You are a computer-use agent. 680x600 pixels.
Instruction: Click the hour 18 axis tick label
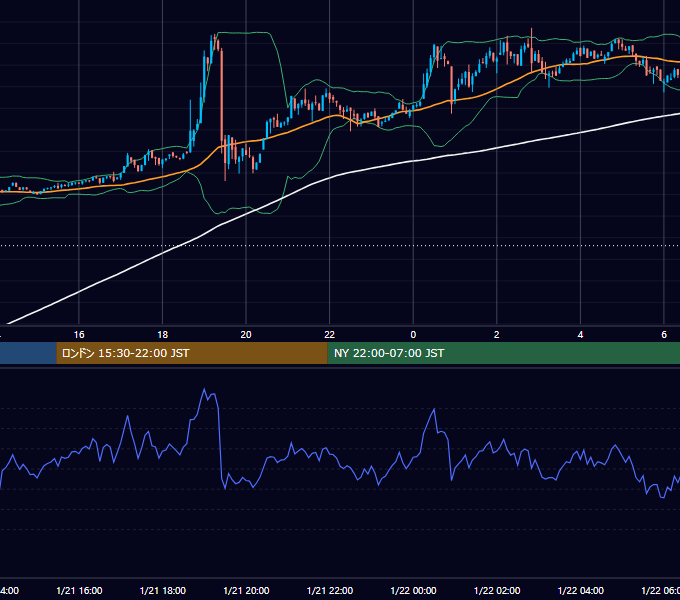[163, 335]
